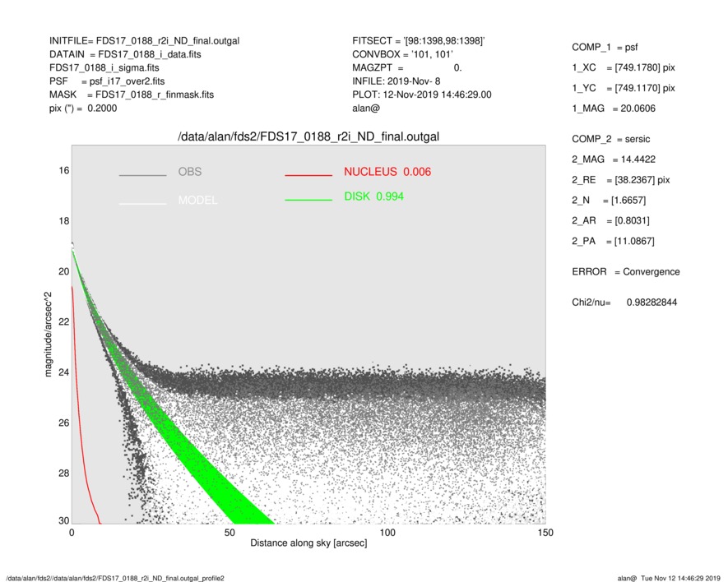728x582 pixels.
Task: Click the 2_RE = [38.2367] pix value
Action: (x=621, y=180)
